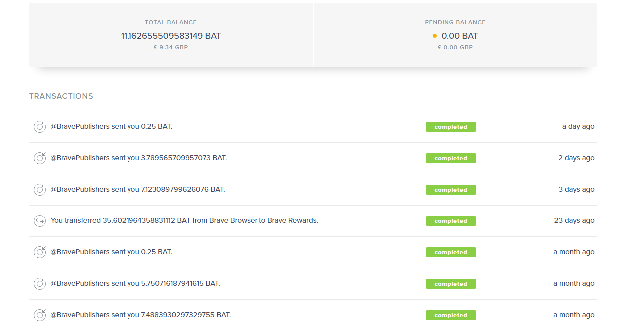Select the £ 0.00 GBP pending value
Image resolution: width=644 pixels, height=326 pixels.
point(455,47)
